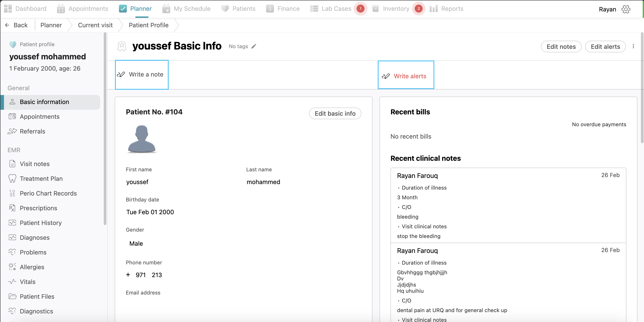This screenshot has width=644, height=322.
Task: Click the pencil icon next to No tags
Action: tap(254, 46)
